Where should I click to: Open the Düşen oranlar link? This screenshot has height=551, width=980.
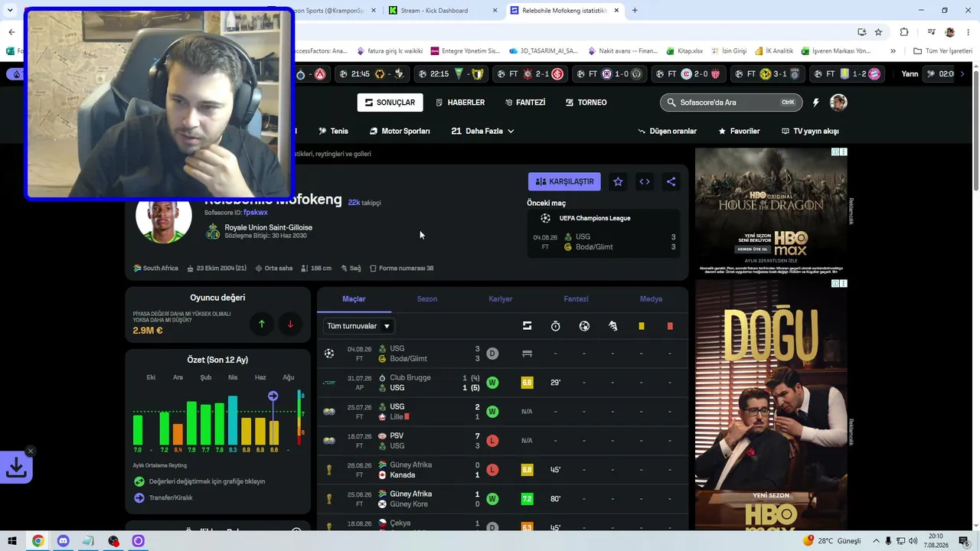tap(667, 131)
